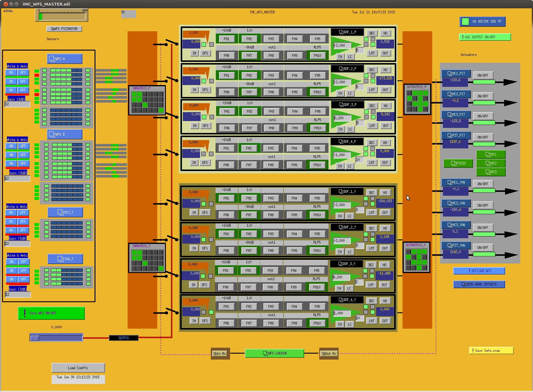533x392 pixels.
Task: Open the DOF_1_P filter module
Action: (x=348, y=32)
